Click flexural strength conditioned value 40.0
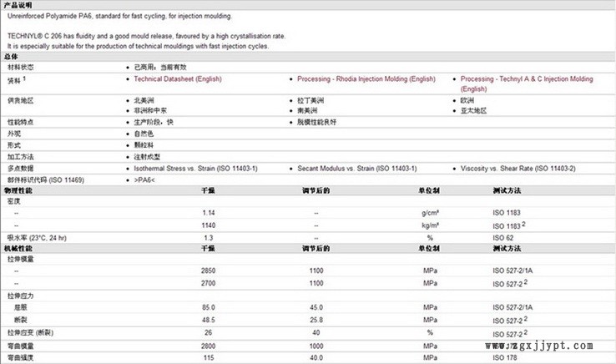The image size is (616, 364). [x=316, y=357]
